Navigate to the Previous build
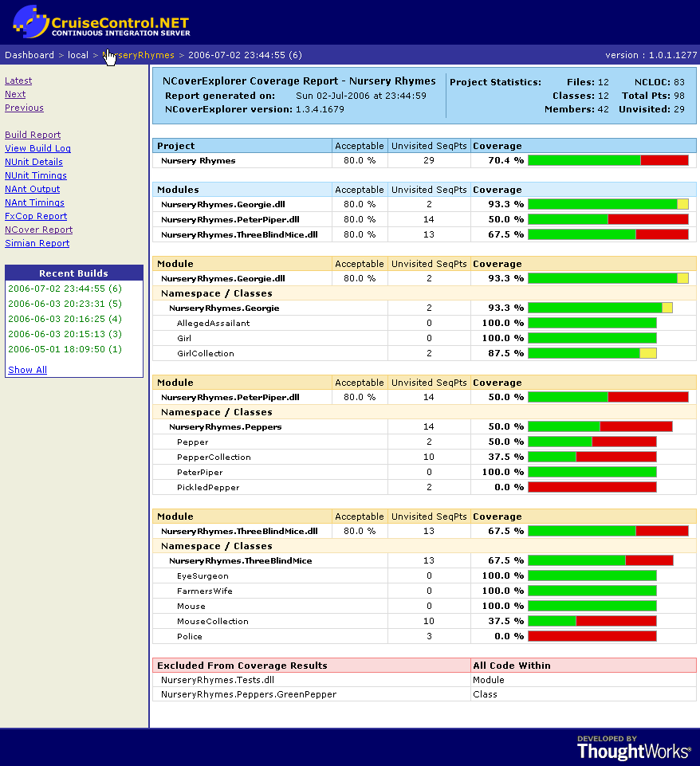Image resolution: width=700 pixels, height=766 pixels. [x=24, y=108]
